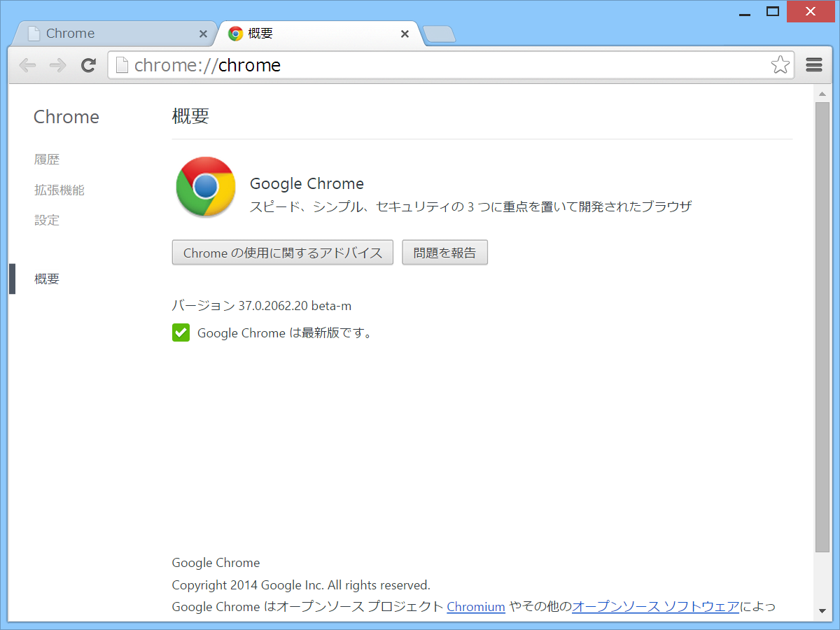Open the Chrome hamburger menu
The image size is (840, 630).
tap(813, 64)
